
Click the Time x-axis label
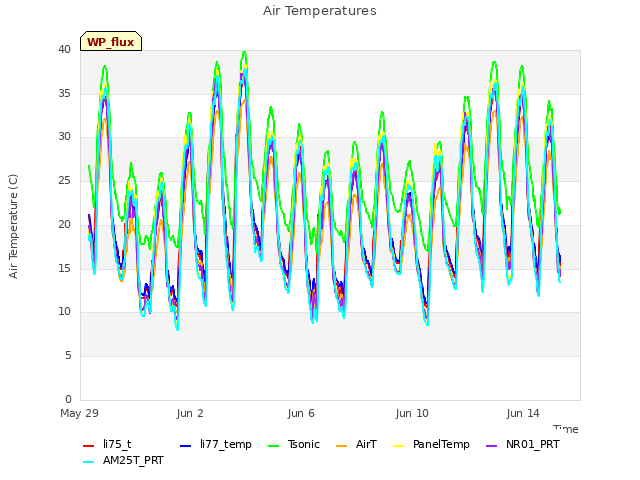pos(566,429)
